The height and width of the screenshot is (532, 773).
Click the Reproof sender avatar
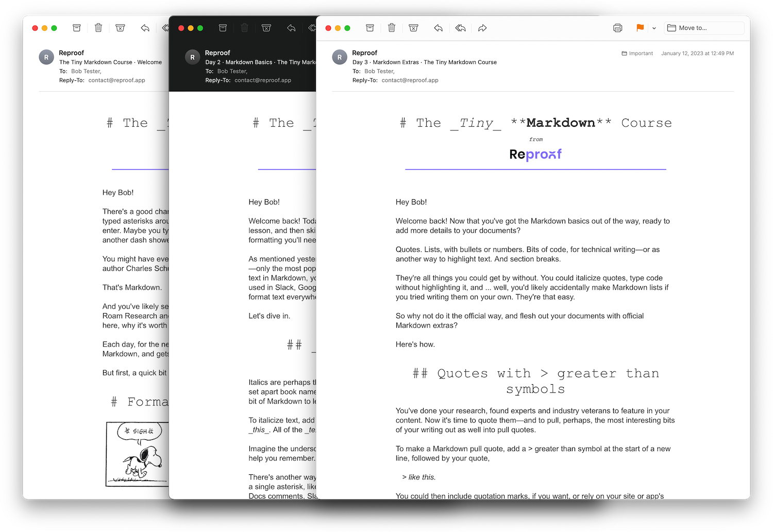click(340, 57)
